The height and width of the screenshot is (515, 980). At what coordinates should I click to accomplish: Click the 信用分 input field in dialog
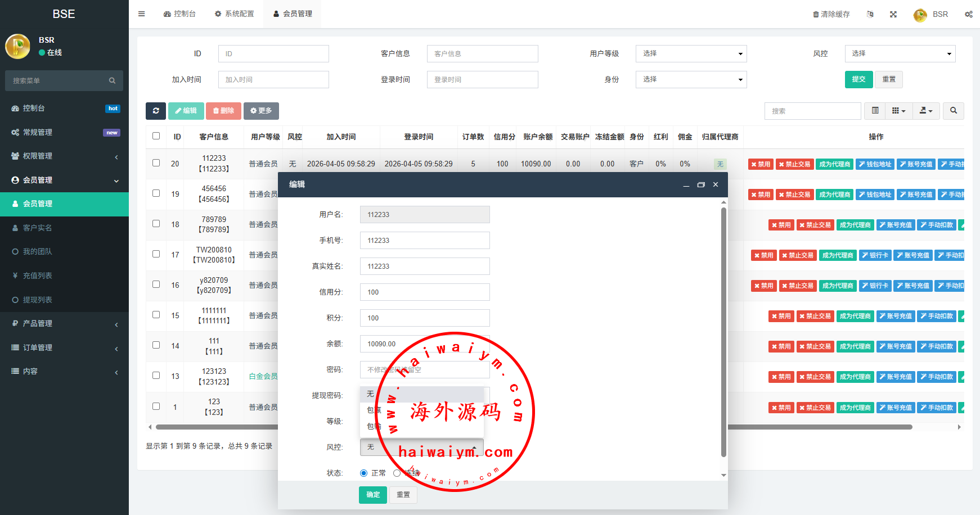coord(425,292)
